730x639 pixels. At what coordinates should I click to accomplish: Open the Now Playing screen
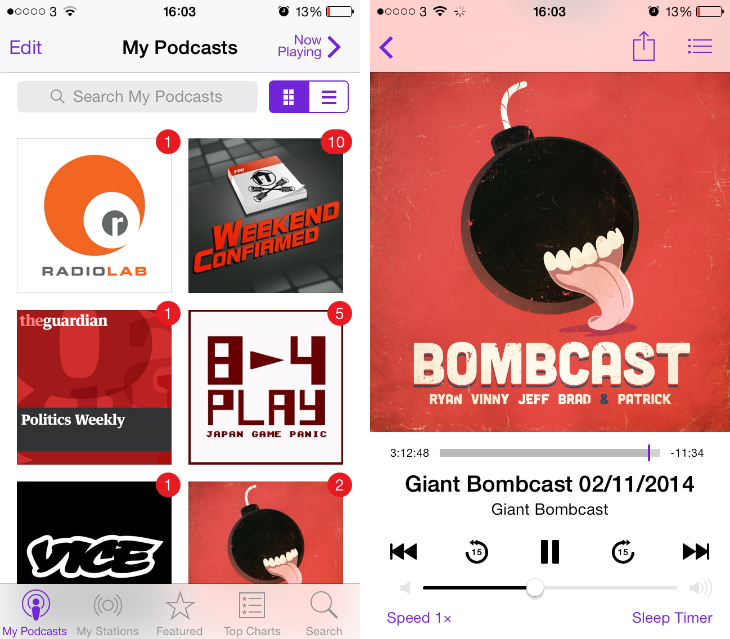(x=309, y=47)
